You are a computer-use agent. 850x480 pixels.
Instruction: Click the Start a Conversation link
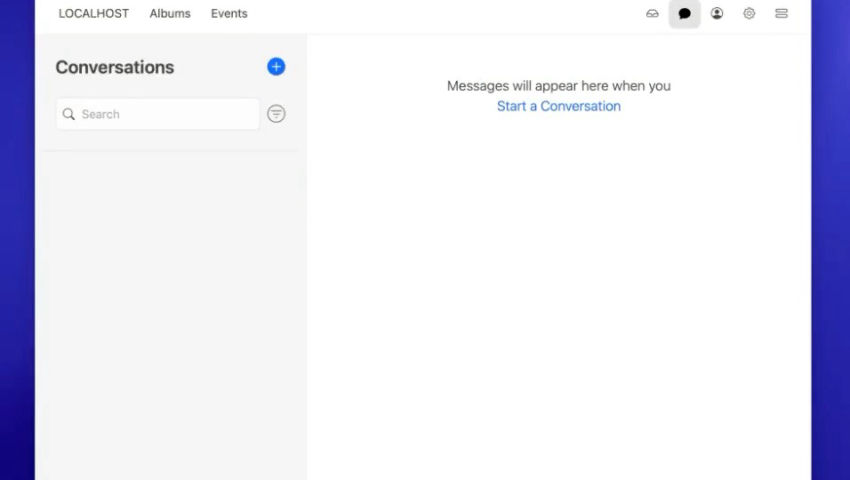click(558, 106)
